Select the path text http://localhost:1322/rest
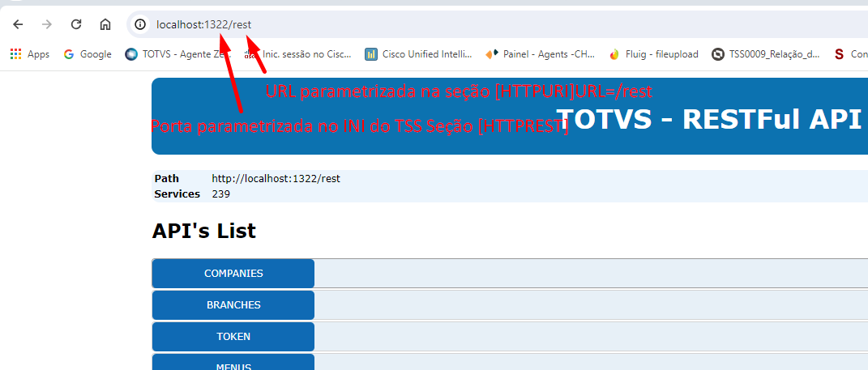The height and width of the screenshot is (370, 868). point(276,179)
